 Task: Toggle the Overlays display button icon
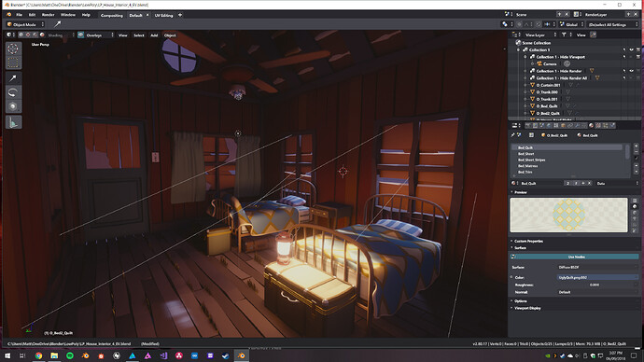click(x=81, y=35)
